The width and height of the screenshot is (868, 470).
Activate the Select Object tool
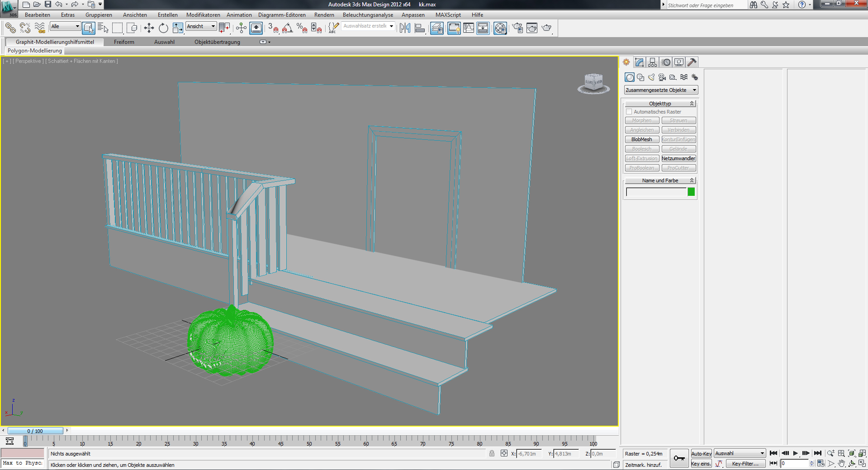(x=89, y=28)
